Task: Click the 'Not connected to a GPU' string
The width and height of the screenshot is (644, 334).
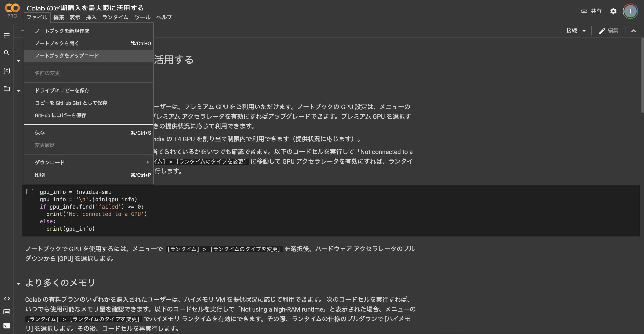Action: (x=105, y=214)
